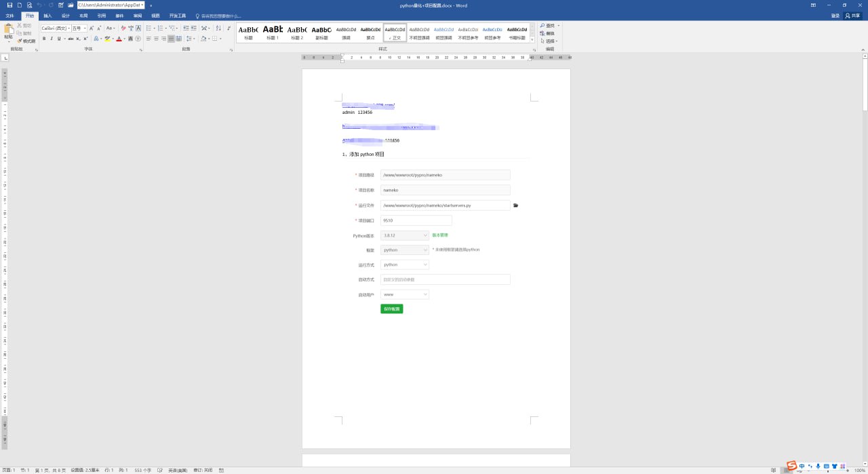Viewport: 868px width, 474px height.
Task: Click the Format Painter tool
Action: tap(26, 41)
